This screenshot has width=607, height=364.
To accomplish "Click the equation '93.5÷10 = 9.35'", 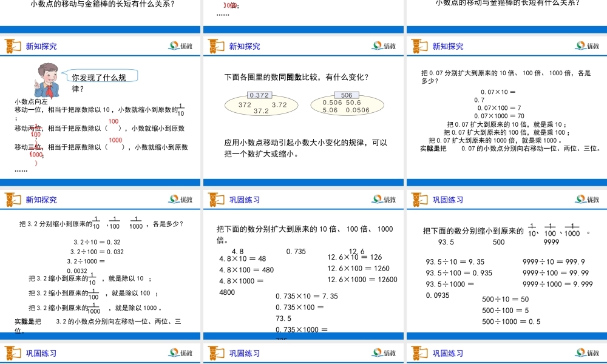I will pos(455,262).
